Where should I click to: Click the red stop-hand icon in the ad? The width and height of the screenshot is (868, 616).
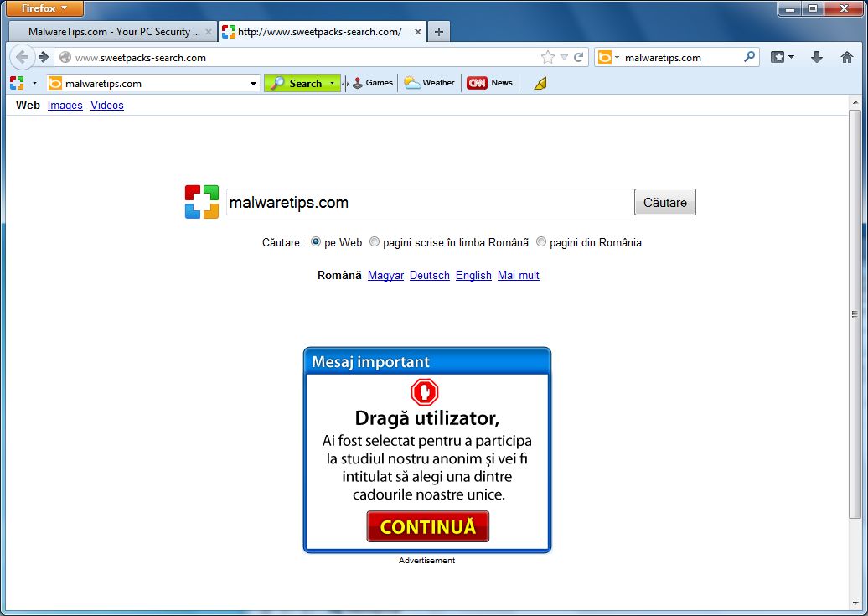(x=425, y=392)
